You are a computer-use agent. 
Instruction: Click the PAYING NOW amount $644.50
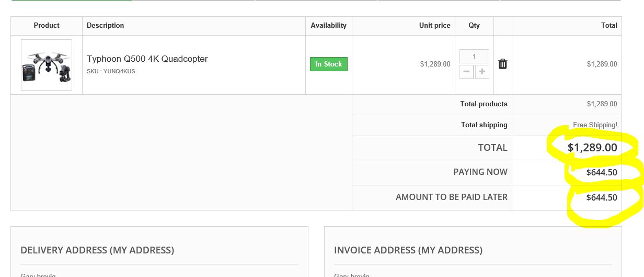602,172
